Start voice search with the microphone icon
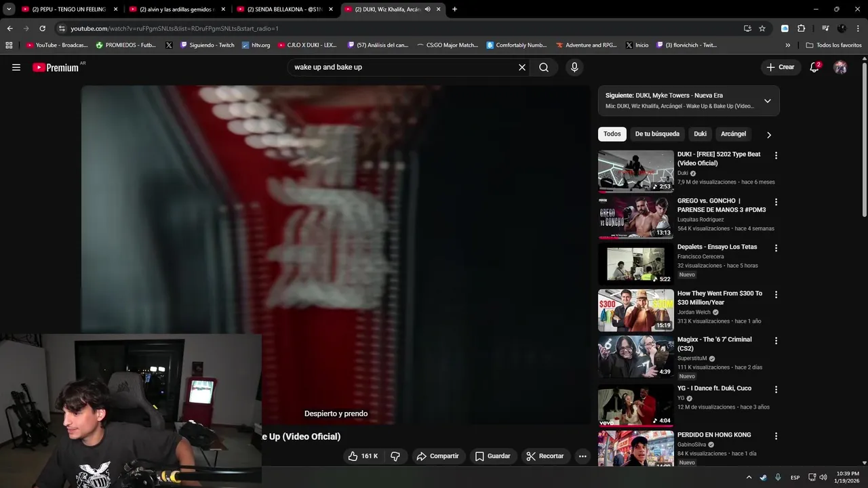868x488 pixels. click(574, 67)
